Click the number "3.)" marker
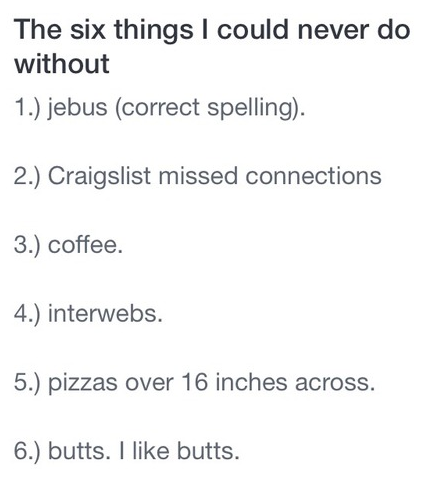Image resolution: width=428 pixels, height=491 pixels. coord(27,246)
